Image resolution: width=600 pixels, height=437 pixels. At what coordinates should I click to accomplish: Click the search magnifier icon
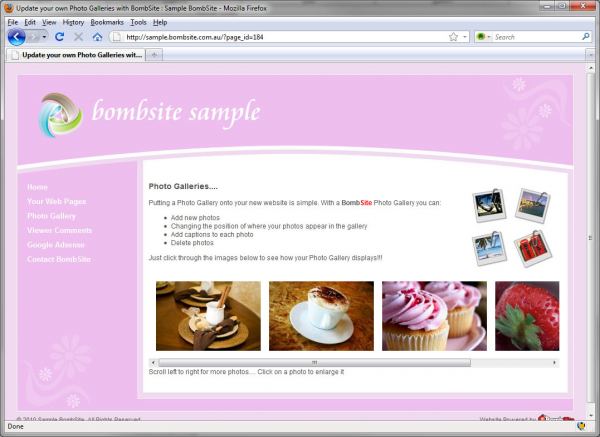pyautogui.click(x=585, y=37)
